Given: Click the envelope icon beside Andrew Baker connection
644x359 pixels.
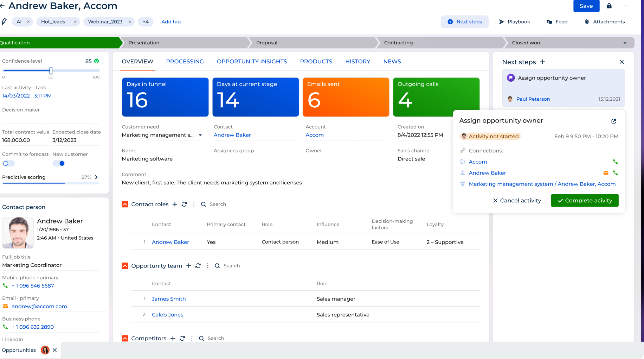Looking at the screenshot, I should tap(606, 173).
